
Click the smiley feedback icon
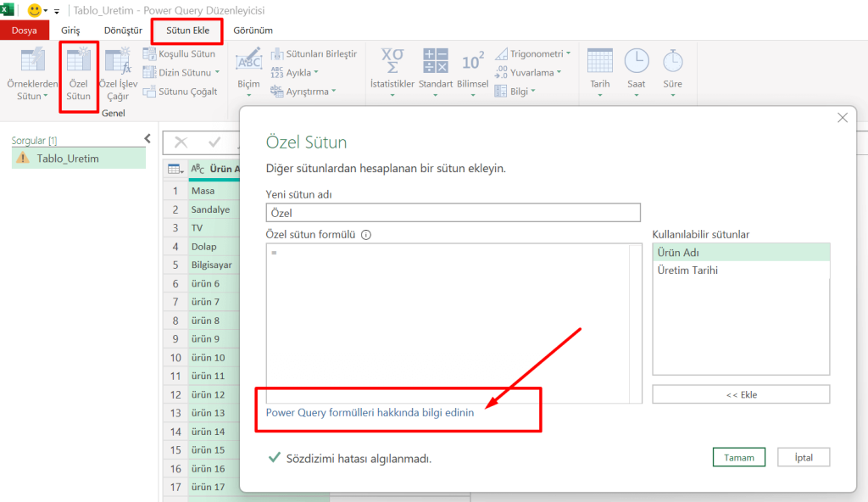[34, 10]
